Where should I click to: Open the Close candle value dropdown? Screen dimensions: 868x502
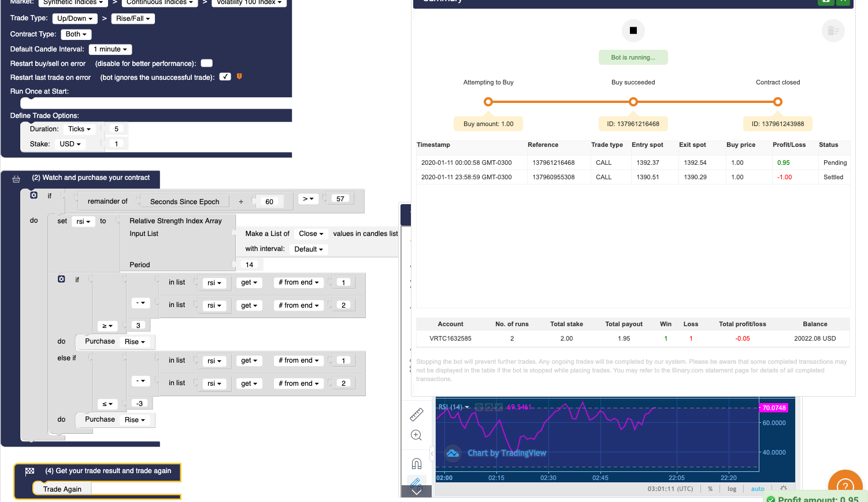click(311, 234)
